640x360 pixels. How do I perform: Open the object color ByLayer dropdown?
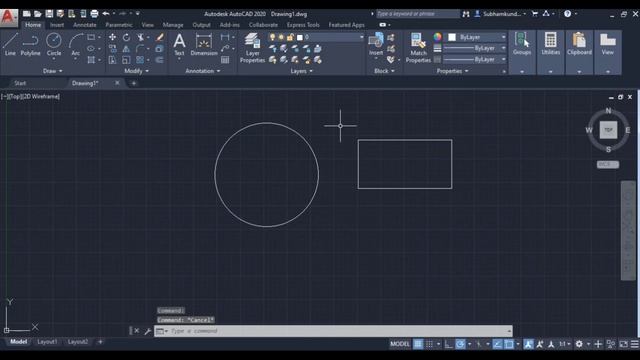477,37
